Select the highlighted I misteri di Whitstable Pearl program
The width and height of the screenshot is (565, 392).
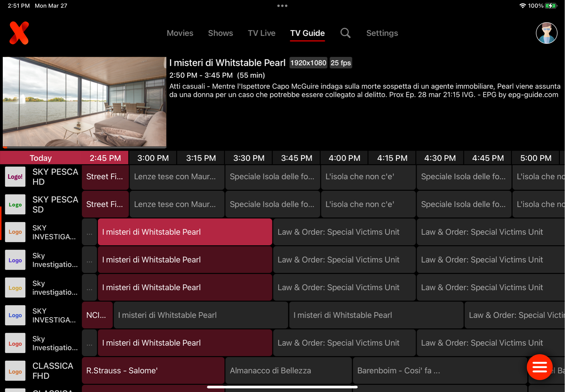185,232
